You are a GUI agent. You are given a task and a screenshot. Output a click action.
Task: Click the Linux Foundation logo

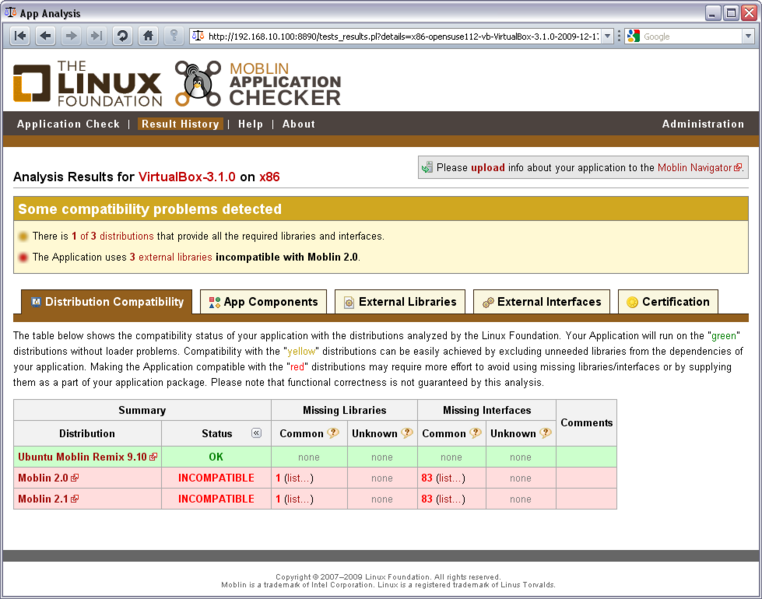click(87, 84)
